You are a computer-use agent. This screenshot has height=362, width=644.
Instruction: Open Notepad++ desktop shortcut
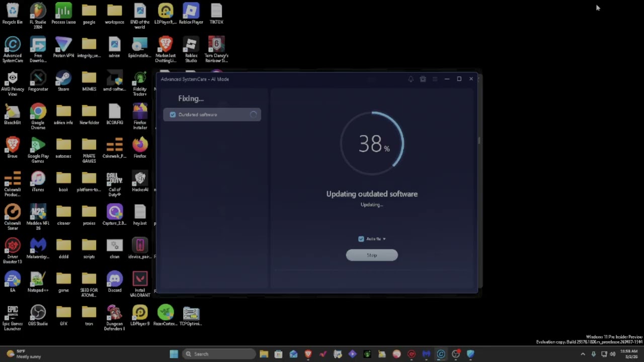pyautogui.click(x=38, y=282)
